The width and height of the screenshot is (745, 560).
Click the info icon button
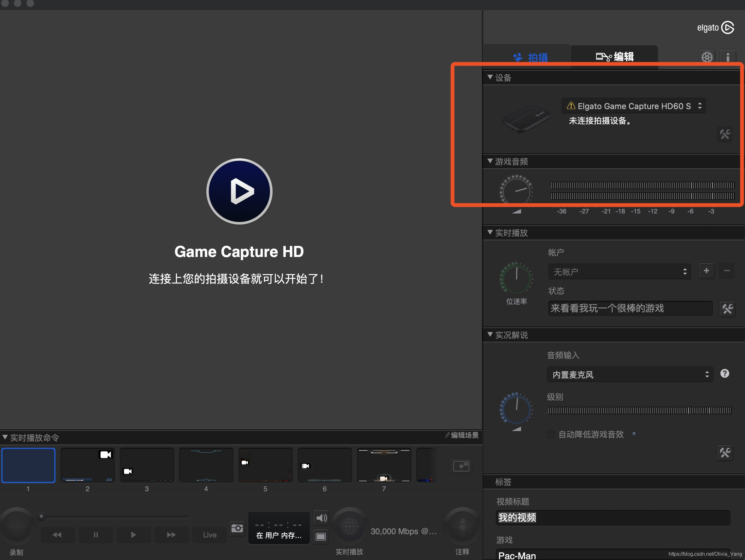point(727,57)
